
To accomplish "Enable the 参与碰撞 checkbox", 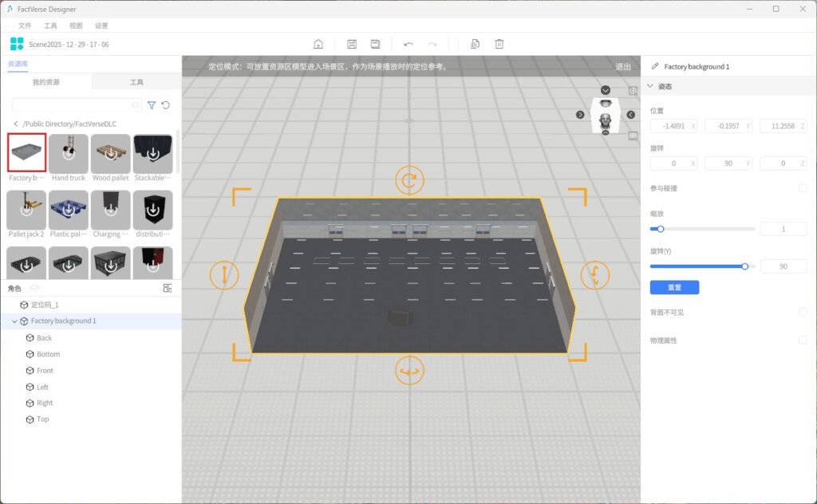I will click(x=803, y=188).
